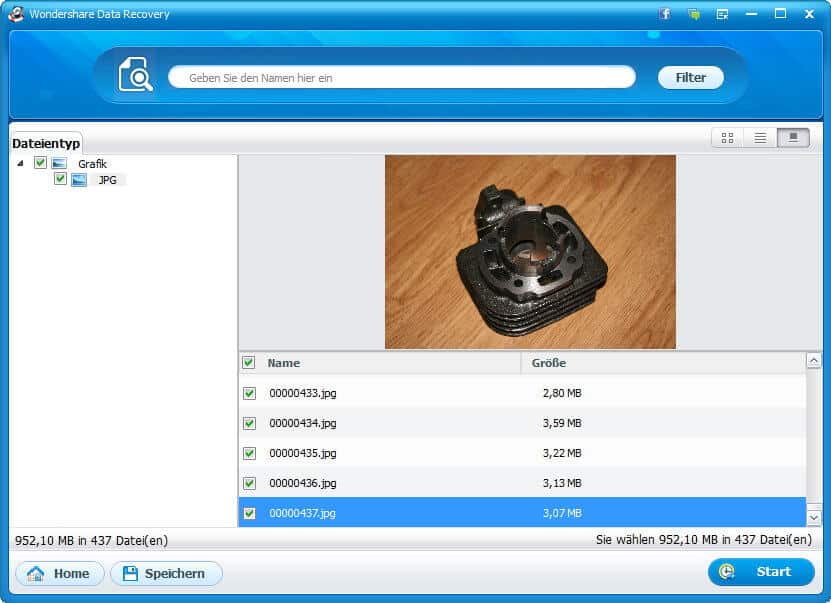Uncheck the 00000434.jpg checkbox
This screenshot has height=603, width=831.
pos(249,423)
